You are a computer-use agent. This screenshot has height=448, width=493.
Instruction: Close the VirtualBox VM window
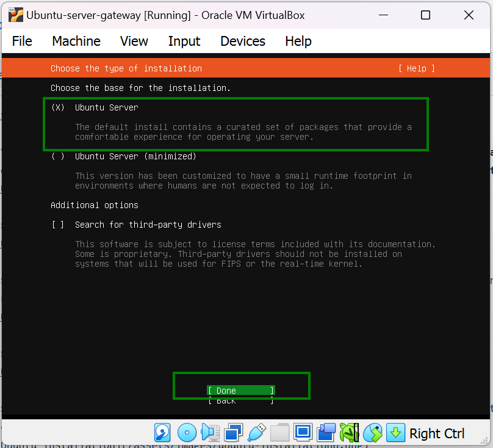469,15
